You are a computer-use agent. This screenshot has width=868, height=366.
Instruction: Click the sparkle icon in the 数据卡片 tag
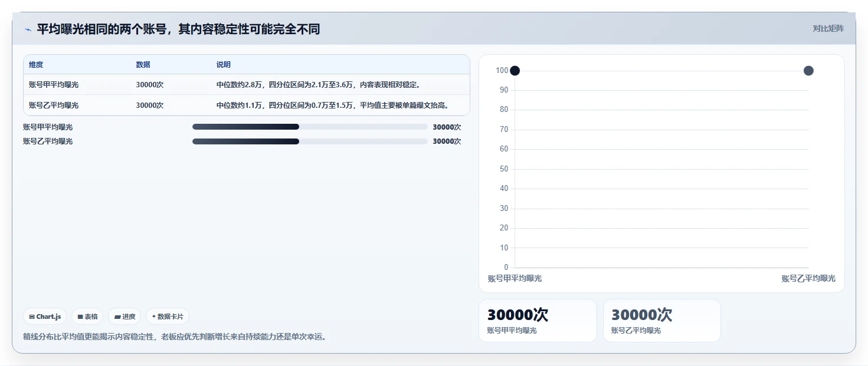pyautogui.click(x=154, y=316)
